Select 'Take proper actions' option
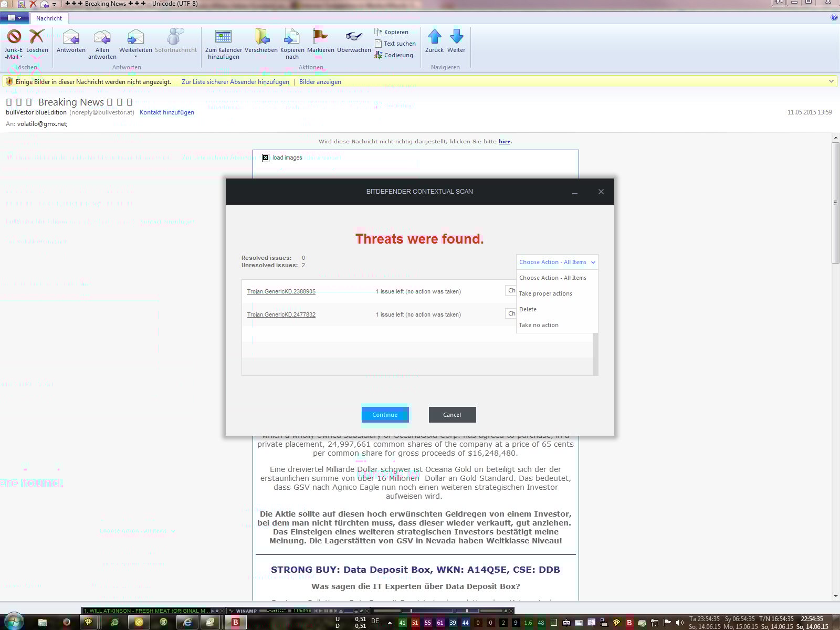The width and height of the screenshot is (840, 630). tap(557, 293)
